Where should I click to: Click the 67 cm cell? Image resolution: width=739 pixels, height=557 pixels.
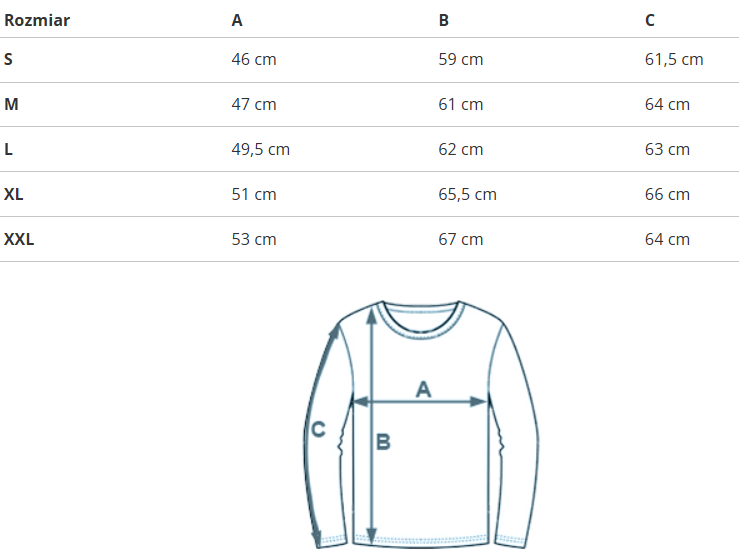point(460,239)
